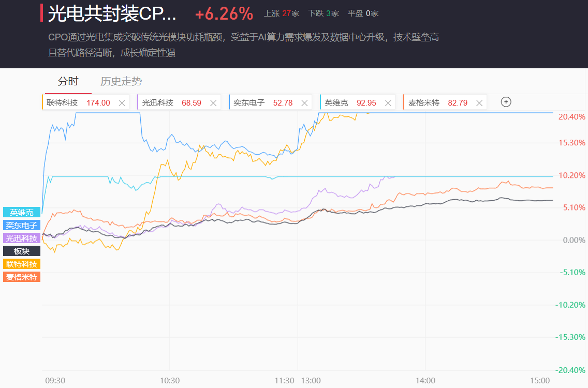588x388 pixels.
Task: Select the 联特科技 174.00 stock chip
Action: pyautogui.click(x=78, y=103)
